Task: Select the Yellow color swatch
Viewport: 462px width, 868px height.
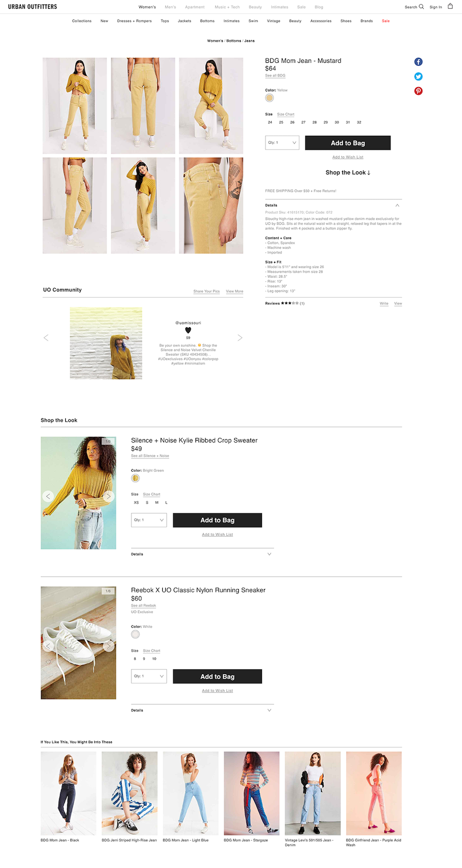Action: point(269,98)
